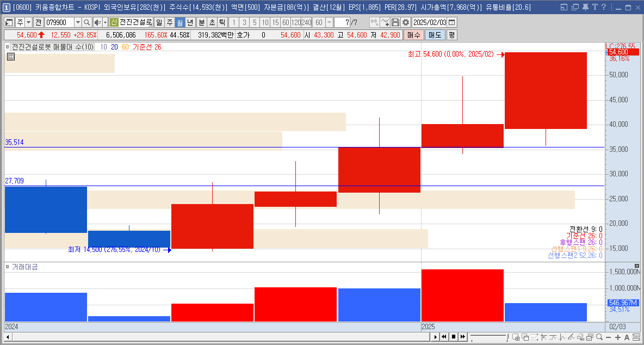Click the bar count field showing 7

342,23
